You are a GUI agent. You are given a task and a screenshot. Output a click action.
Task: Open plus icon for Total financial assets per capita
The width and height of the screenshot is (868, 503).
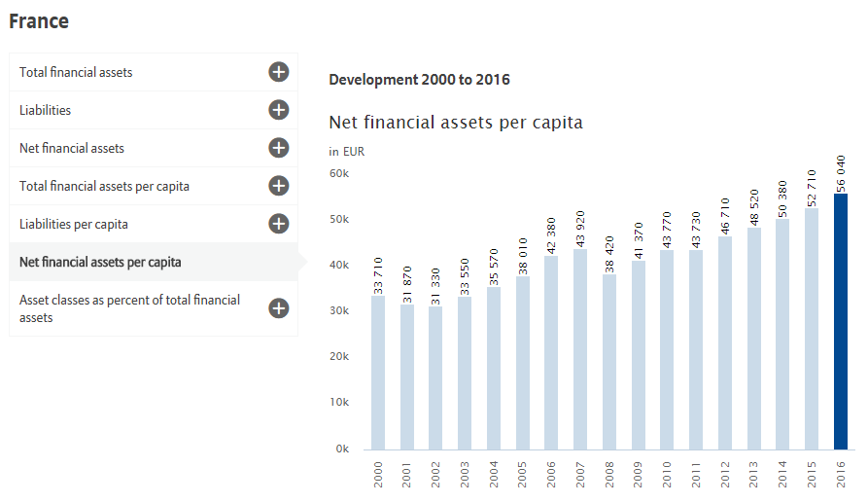pos(279,186)
